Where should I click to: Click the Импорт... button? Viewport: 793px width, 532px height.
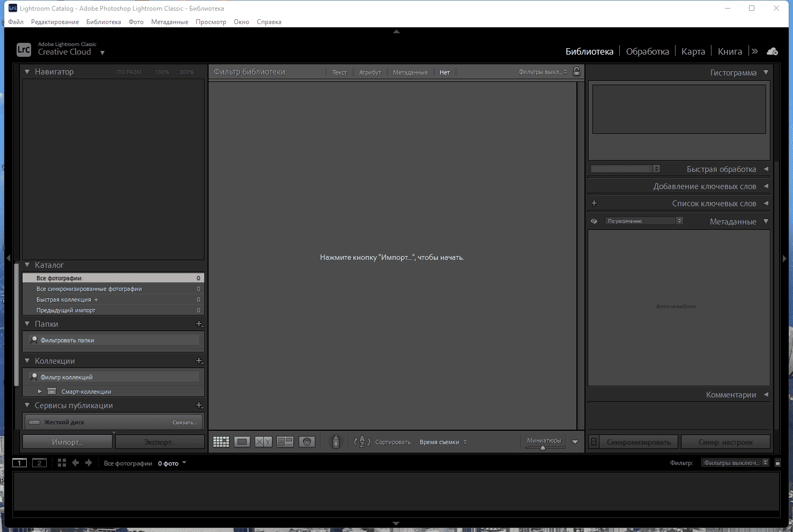pyautogui.click(x=68, y=442)
